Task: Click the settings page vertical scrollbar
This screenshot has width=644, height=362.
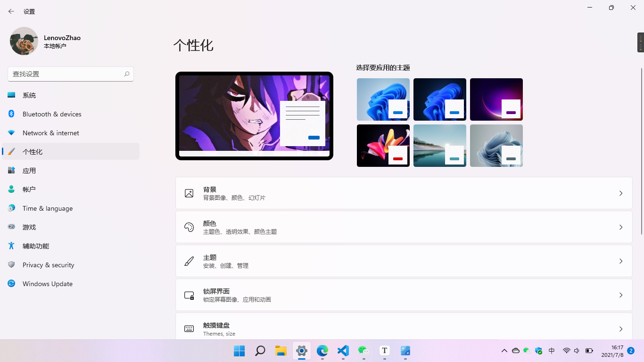Action: (642, 151)
